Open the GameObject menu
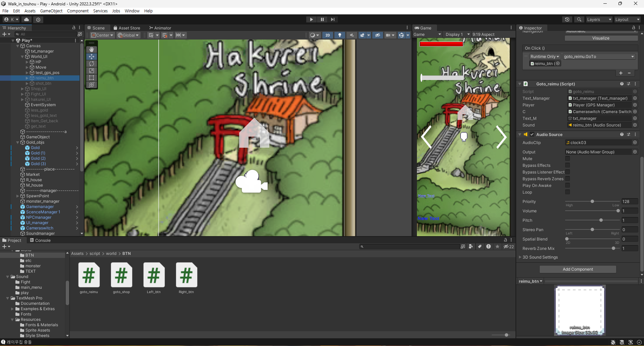Viewport: 644px width, 346px height. [x=51, y=11]
